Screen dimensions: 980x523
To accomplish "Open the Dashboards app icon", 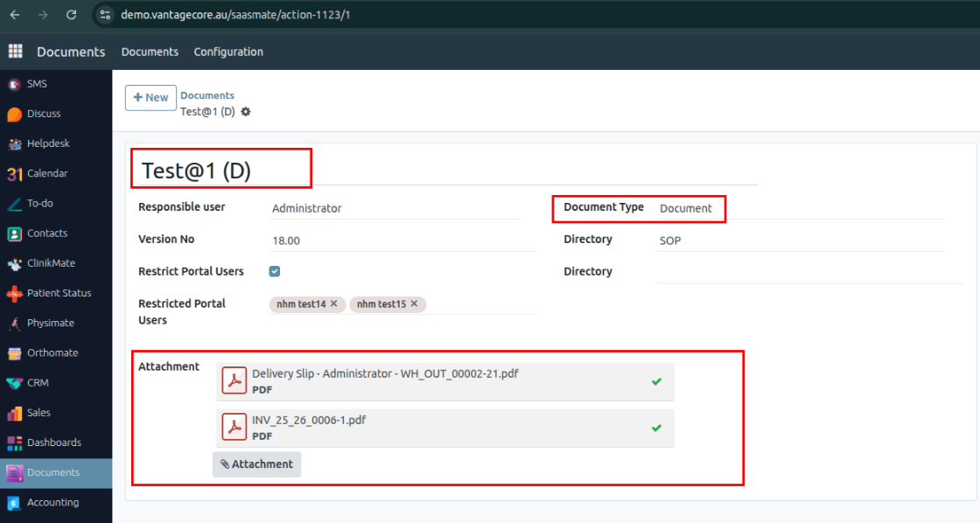I will [x=15, y=443].
